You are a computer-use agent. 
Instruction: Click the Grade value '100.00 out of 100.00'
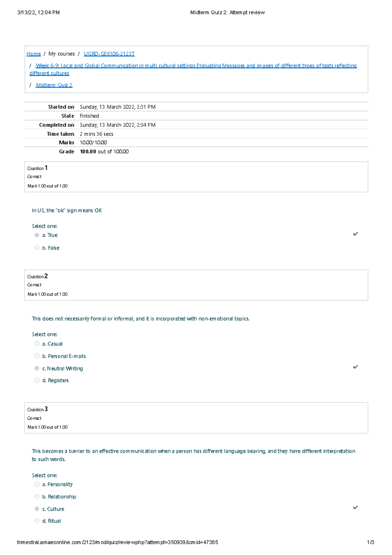104,152
